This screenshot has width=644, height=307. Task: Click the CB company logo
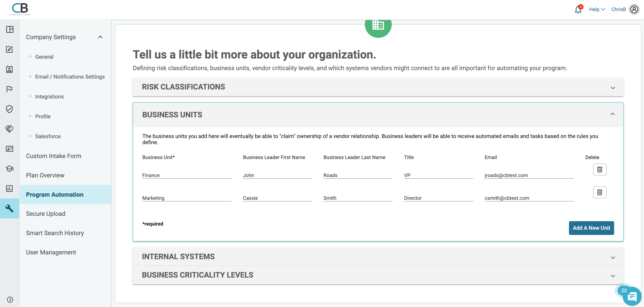tap(20, 9)
